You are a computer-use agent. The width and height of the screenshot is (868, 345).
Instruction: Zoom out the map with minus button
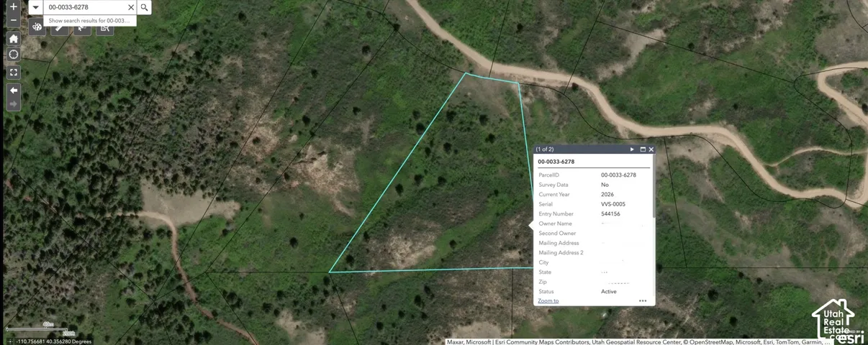pos(13,20)
